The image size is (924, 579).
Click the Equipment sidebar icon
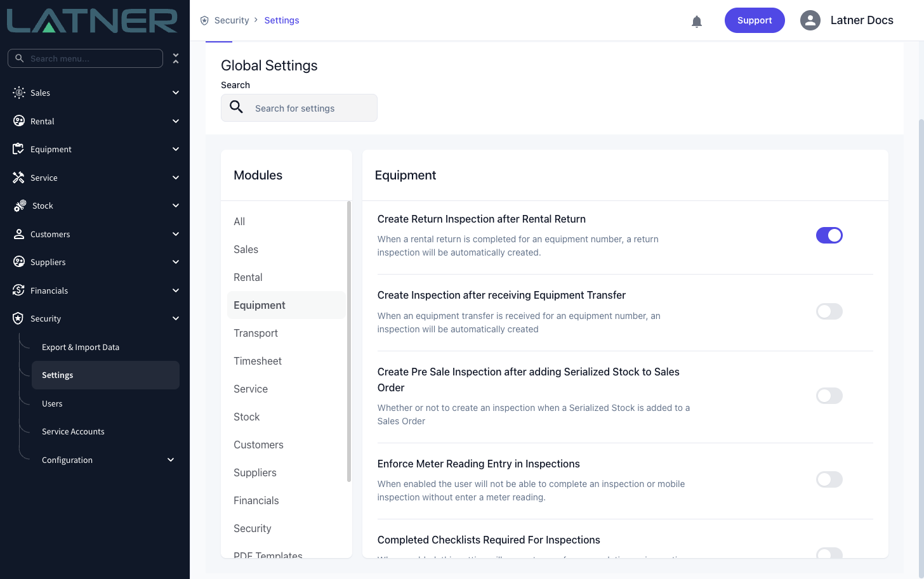tap(18, 149)
